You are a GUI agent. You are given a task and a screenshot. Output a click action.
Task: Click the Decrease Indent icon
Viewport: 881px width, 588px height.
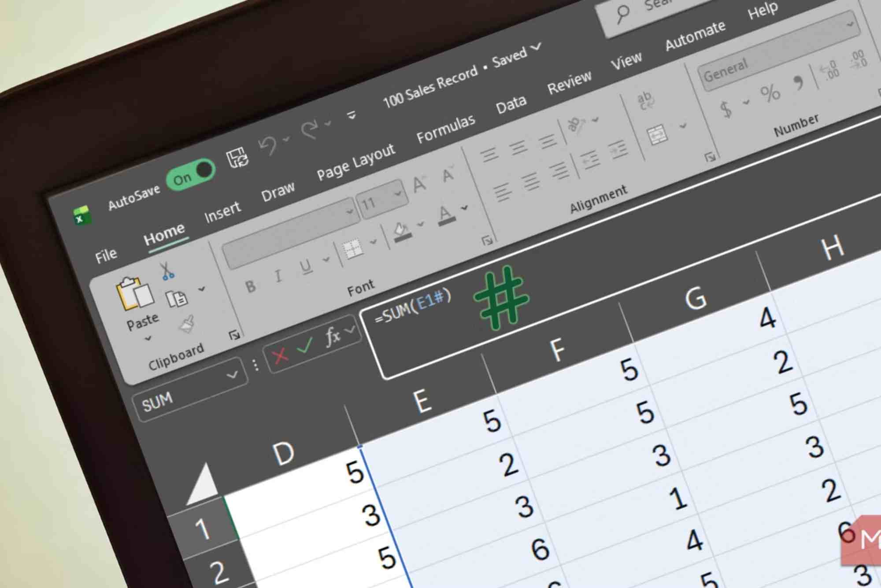[589, 160]
